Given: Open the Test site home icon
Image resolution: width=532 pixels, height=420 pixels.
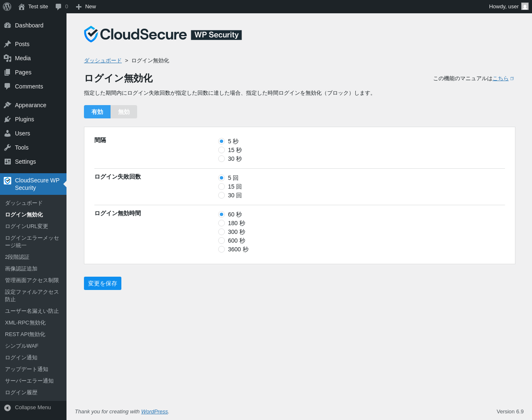Looking at the screenshot, I should point(22,7).
